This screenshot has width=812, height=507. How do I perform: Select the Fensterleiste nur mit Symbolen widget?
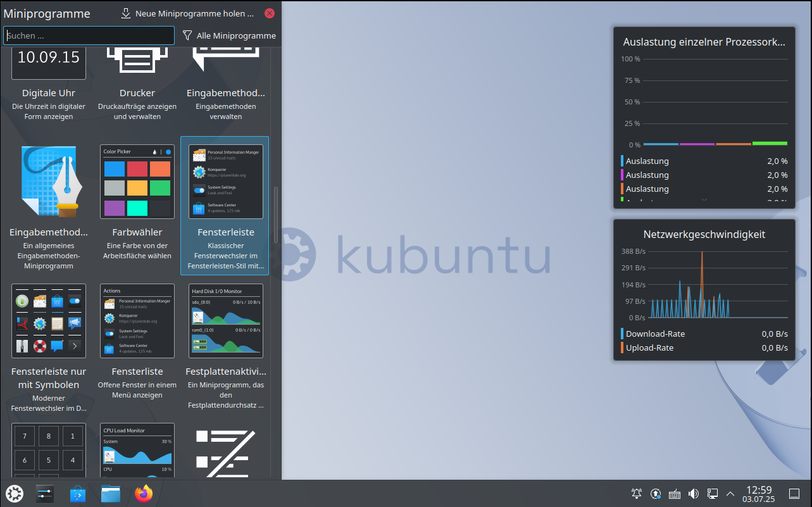pyautogui.click(x=49, y=321)
